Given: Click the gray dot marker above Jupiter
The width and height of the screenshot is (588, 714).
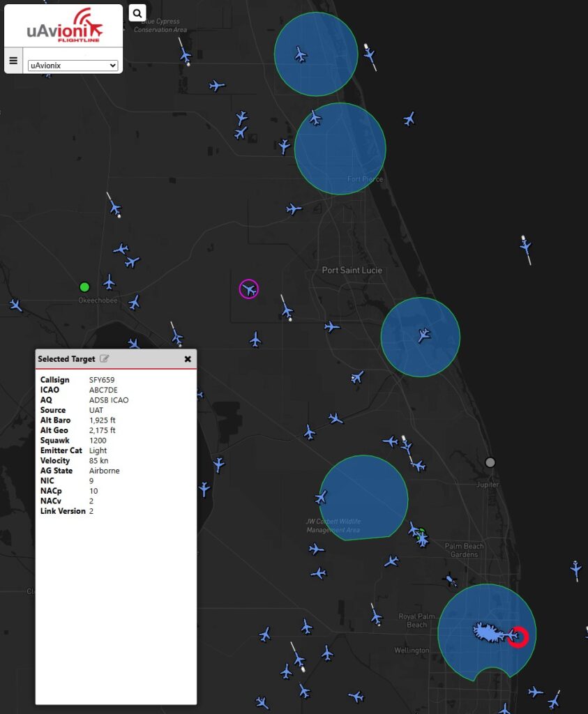Looking at the screenshot, I should click(490, 462).
